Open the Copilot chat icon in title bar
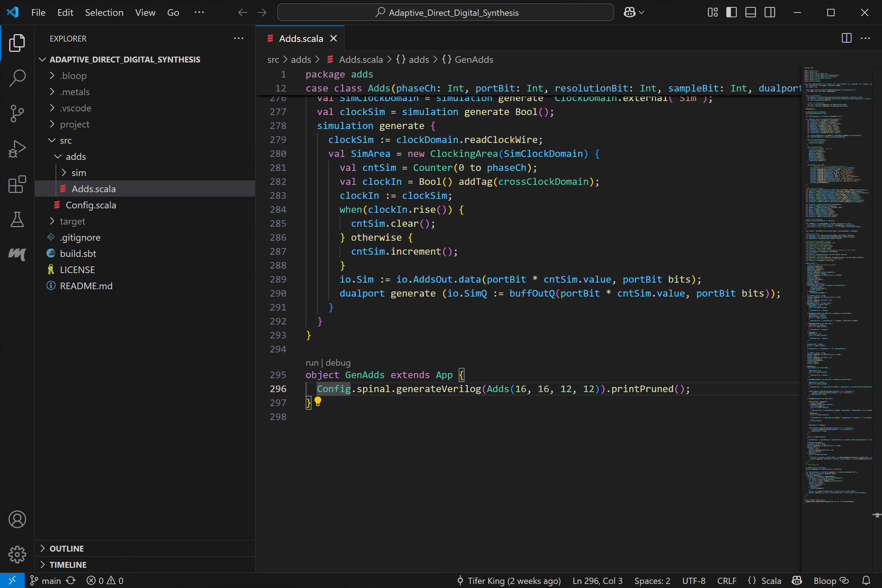Image resolution: width=882 pixels, height=588 pixels. pos(629,12)
